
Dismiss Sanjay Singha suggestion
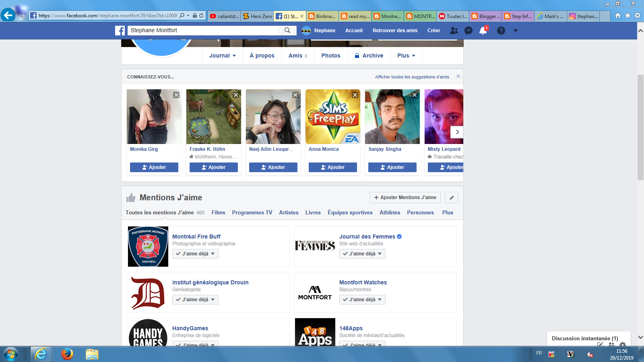415,95
